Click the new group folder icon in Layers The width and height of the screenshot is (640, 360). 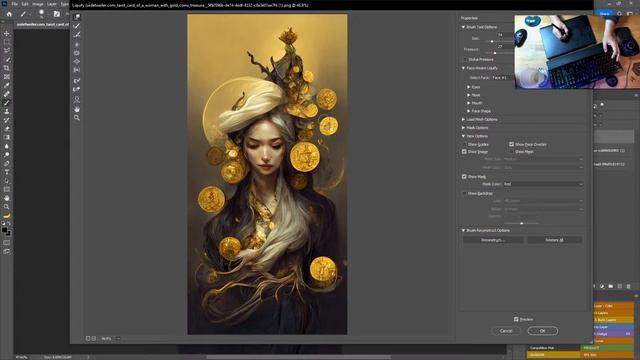point(611,287)
